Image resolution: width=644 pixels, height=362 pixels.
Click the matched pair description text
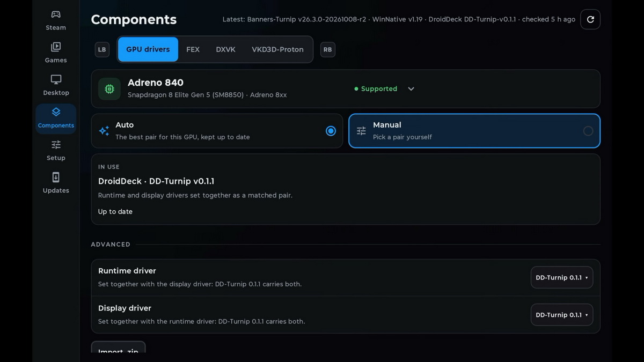point(195,195)
